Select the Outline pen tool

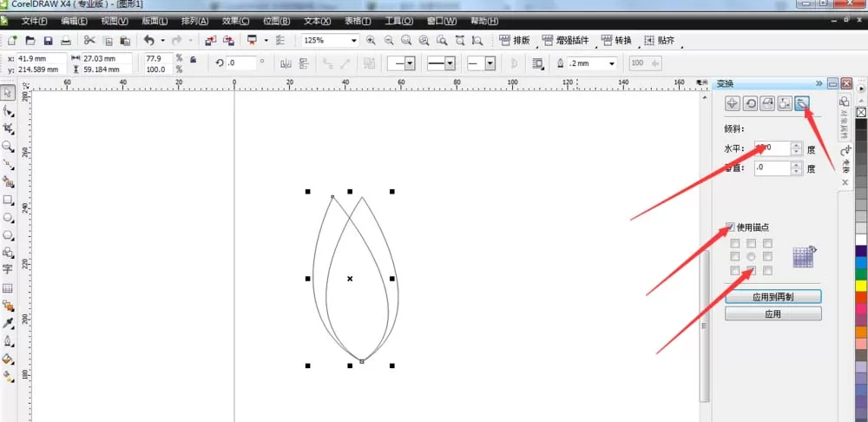coord(8,340)
